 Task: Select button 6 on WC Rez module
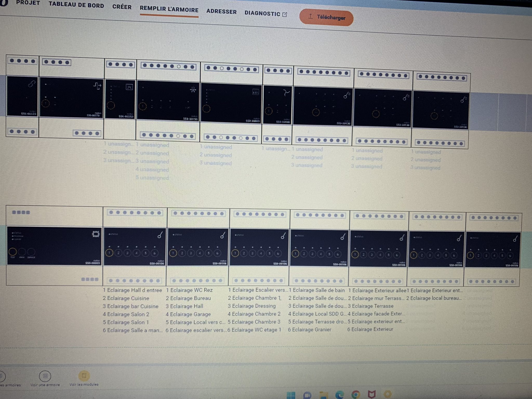coord(217,253)
